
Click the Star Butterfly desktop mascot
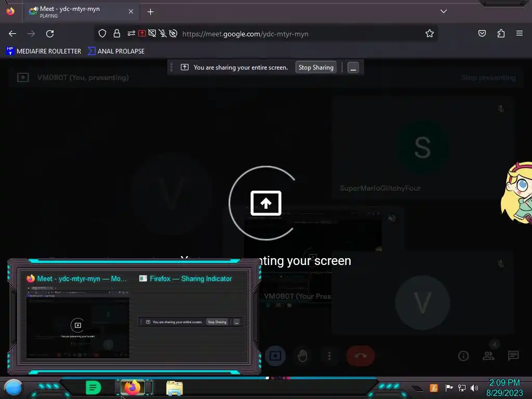pyautogui.click(x=516, y=192)
